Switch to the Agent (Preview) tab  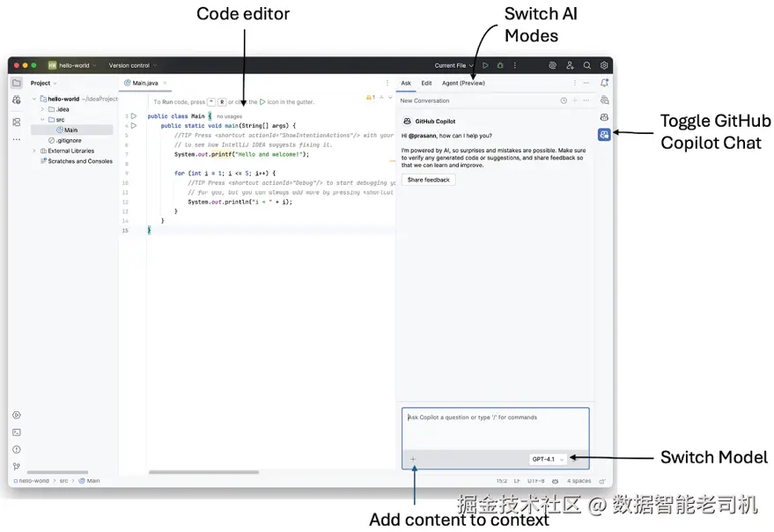[x=463, y=83]
